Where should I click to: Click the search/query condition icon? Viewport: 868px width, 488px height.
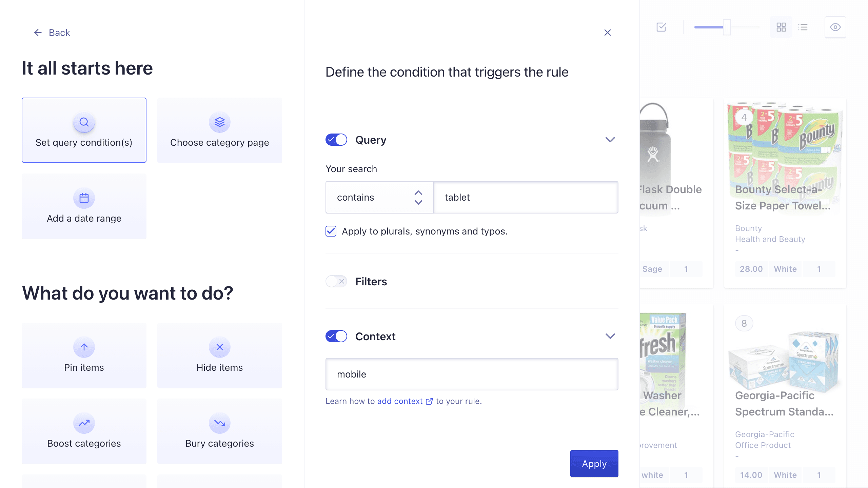coord(83,122)
